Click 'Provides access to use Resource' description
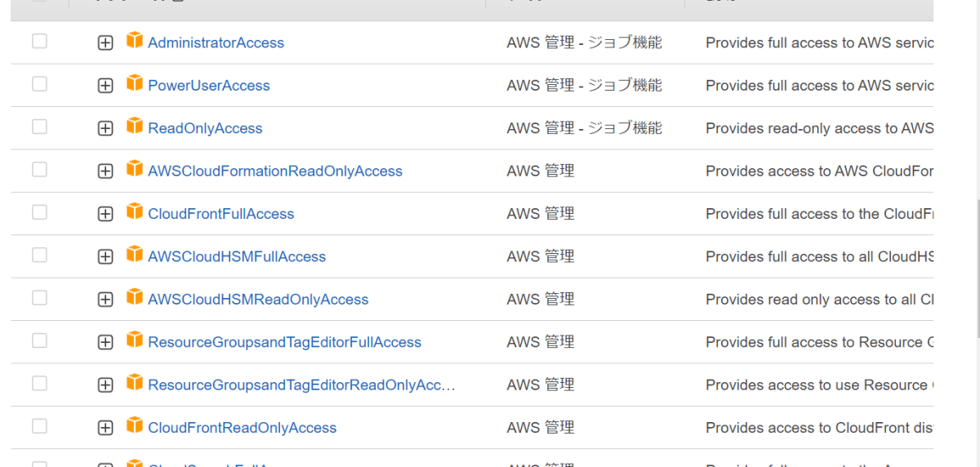 [819, 385]
